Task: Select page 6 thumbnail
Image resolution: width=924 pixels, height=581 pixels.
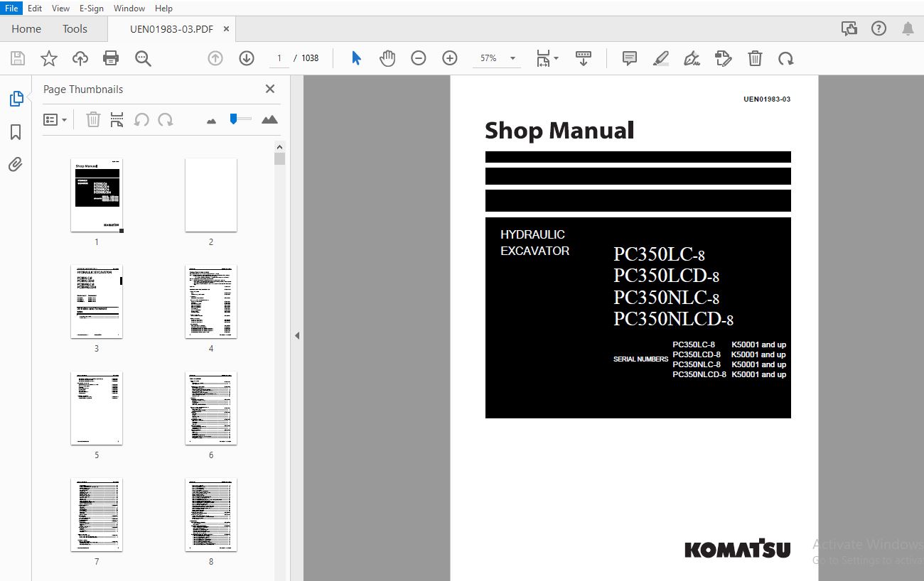Action: [x=211, y=408]
